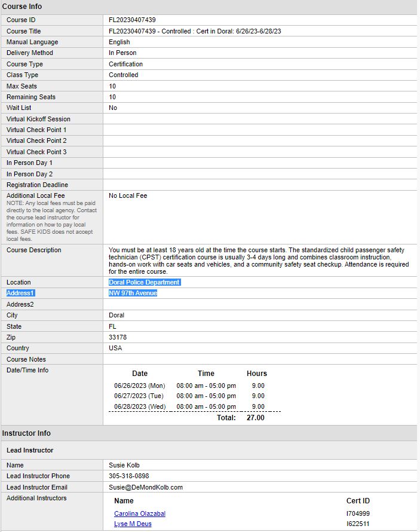Click the Class Type value Controlled
420x532 pixels.
124,75
